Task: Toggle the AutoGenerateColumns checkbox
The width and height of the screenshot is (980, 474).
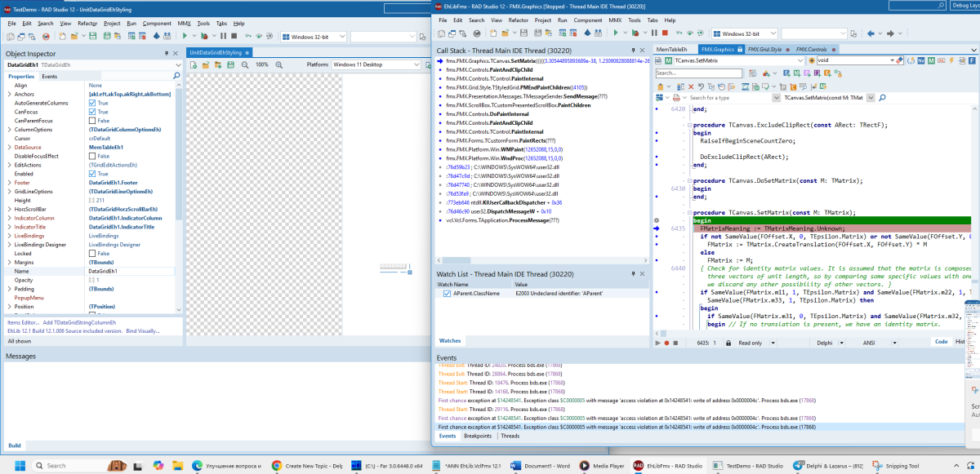Action: tap(92, 103)
